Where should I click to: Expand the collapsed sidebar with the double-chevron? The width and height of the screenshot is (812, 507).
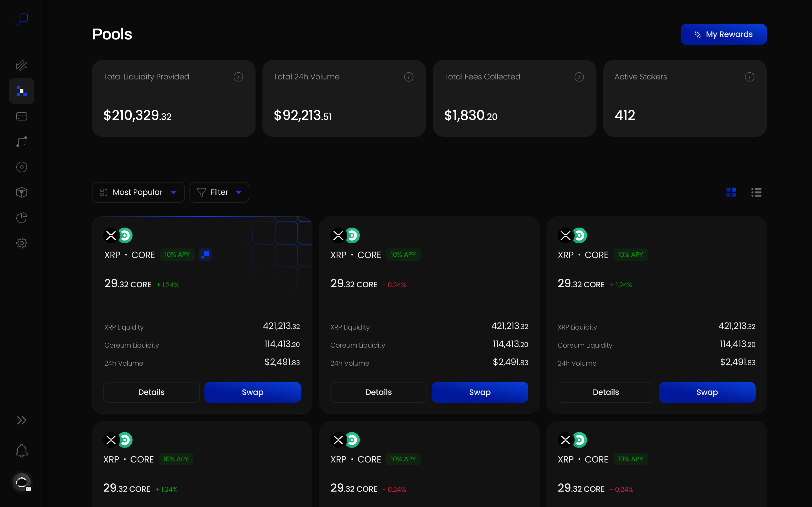coord(21,420)
